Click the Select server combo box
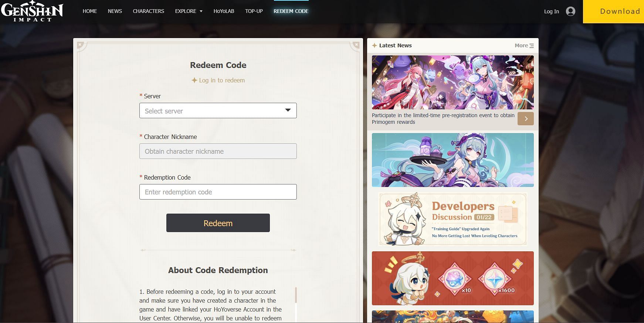644x323 pixels. coord(218,110)
